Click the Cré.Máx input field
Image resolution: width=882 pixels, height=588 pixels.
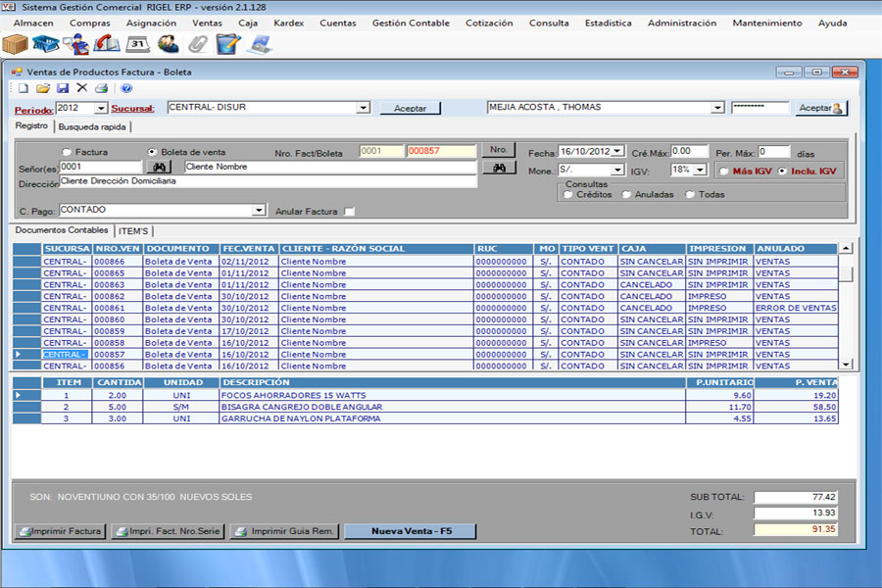coord(689,152)
